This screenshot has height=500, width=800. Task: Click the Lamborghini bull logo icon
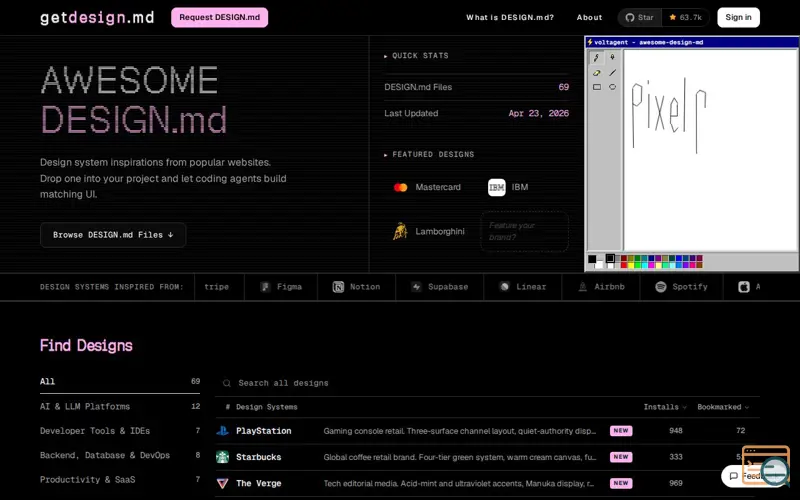(x=401, y=231)
